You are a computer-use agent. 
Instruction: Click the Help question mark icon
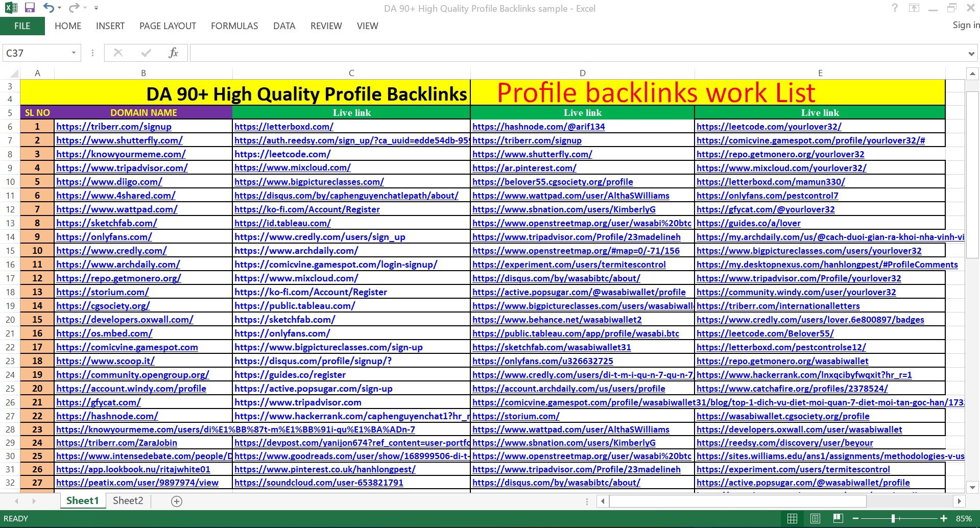pyautogui.click(x=894, y=8)
